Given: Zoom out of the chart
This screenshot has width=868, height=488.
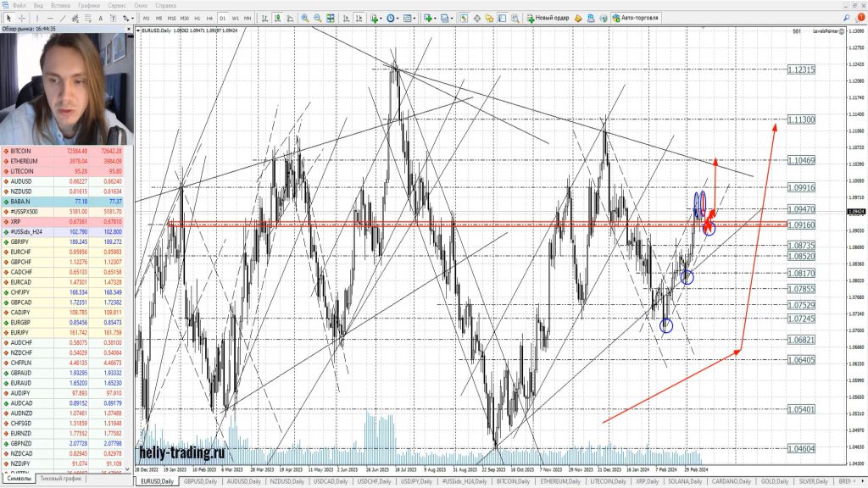Looking at the screenshot, I should pos(317,18).
